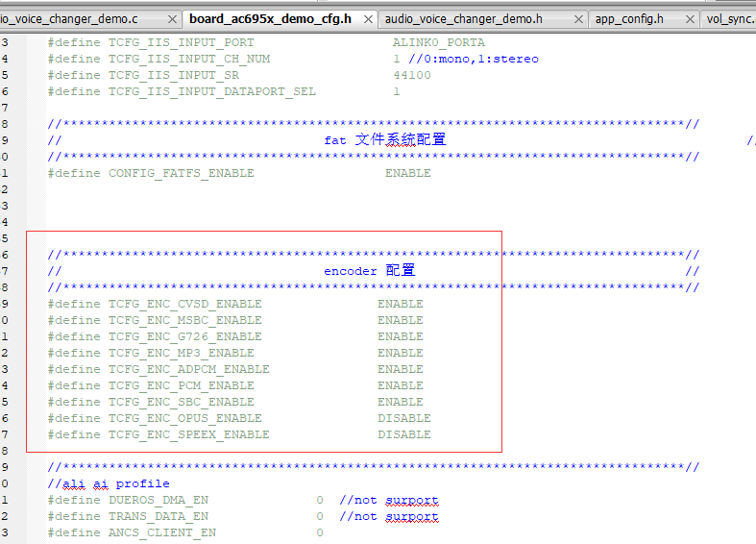The height and width of the screenshot is (544, 756).
Task: Click TCFG_ENC_G726_ENABLE macro
Action: pos(185,336)
